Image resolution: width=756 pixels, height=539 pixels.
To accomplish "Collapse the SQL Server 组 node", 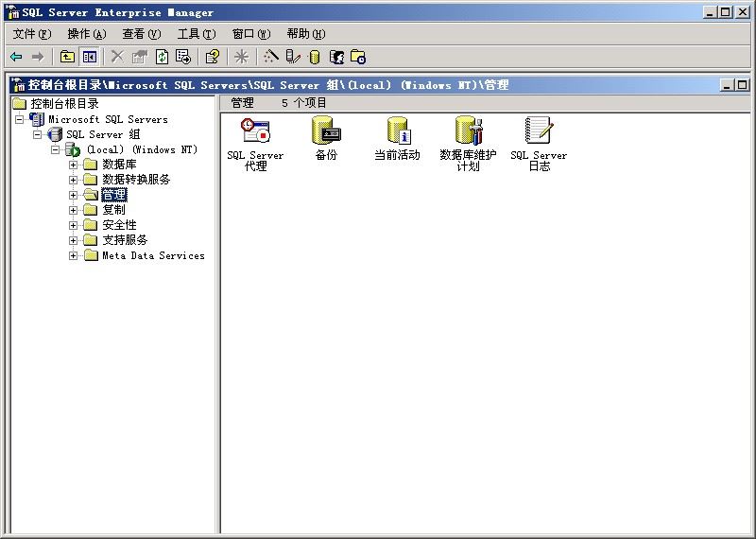I will coord(37,134).
